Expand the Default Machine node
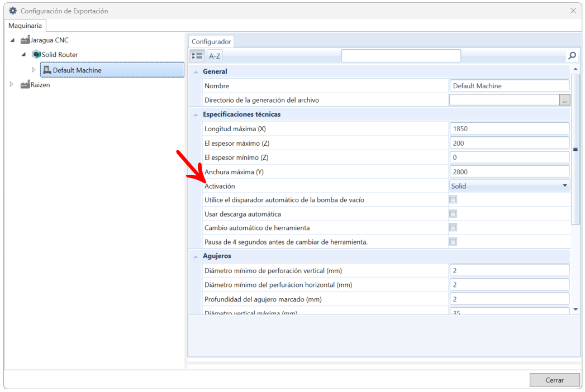The image size is (585, 392). point(34,70)
